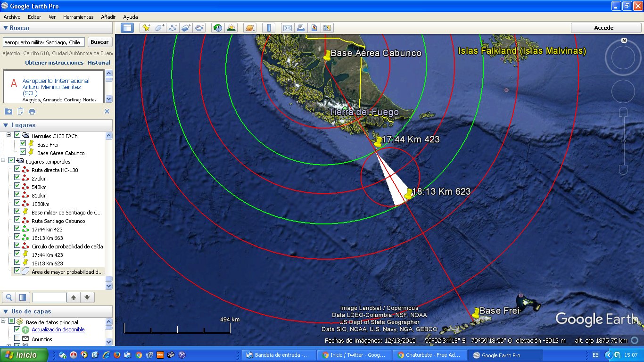The width and height of the screenshot is (644, 362).
Task: Click the 18:13 Km 623 map pushpin
Action: tap(408, 194)
